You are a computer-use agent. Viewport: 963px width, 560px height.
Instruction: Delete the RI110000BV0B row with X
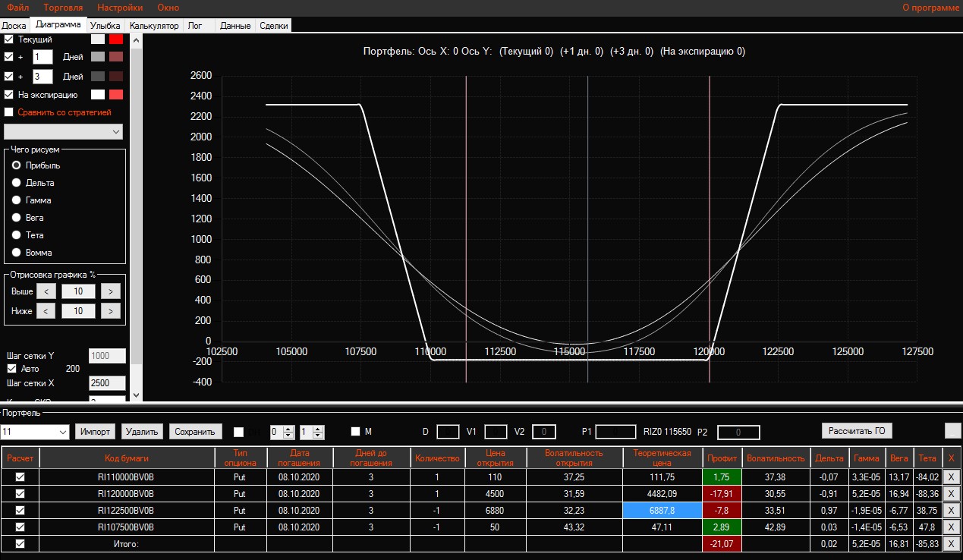click(952, 477)
